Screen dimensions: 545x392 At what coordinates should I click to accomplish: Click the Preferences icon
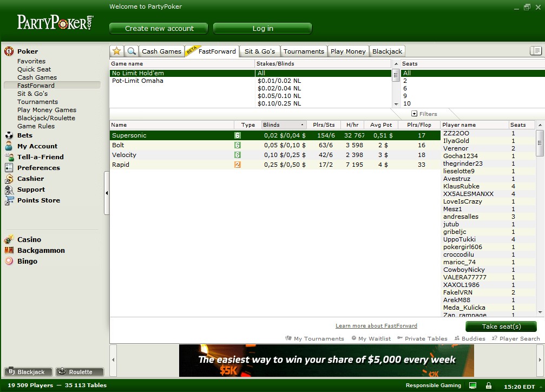(9, 168)
